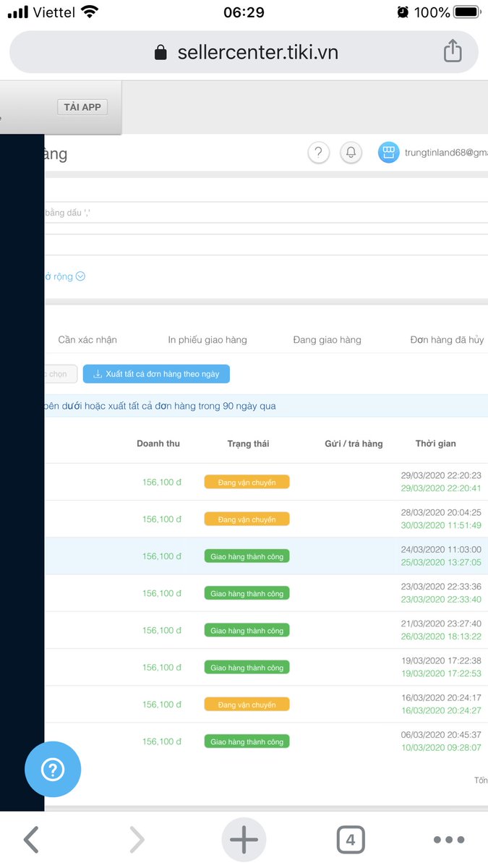Click Giao hàng thành công badge for 06/03/2020 order
The width and height of the screenshot is (488, 868).
click(247, 741)
